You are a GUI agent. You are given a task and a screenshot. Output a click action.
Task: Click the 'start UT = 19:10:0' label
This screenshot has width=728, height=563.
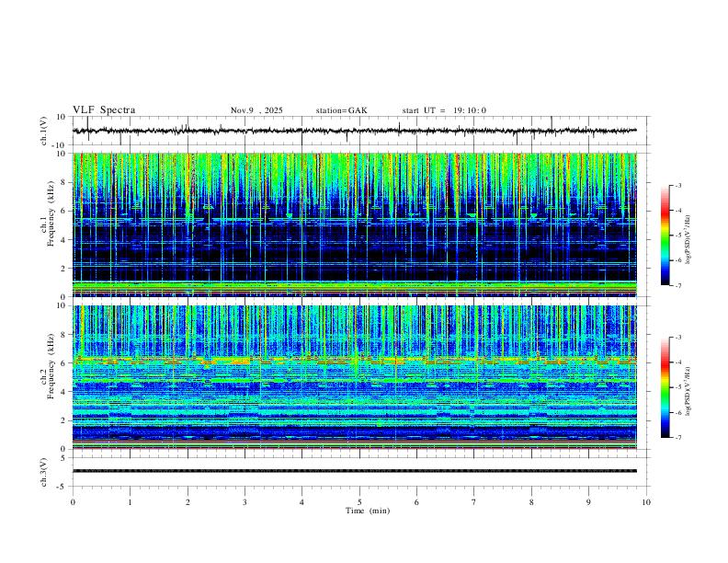coord(444,110)
